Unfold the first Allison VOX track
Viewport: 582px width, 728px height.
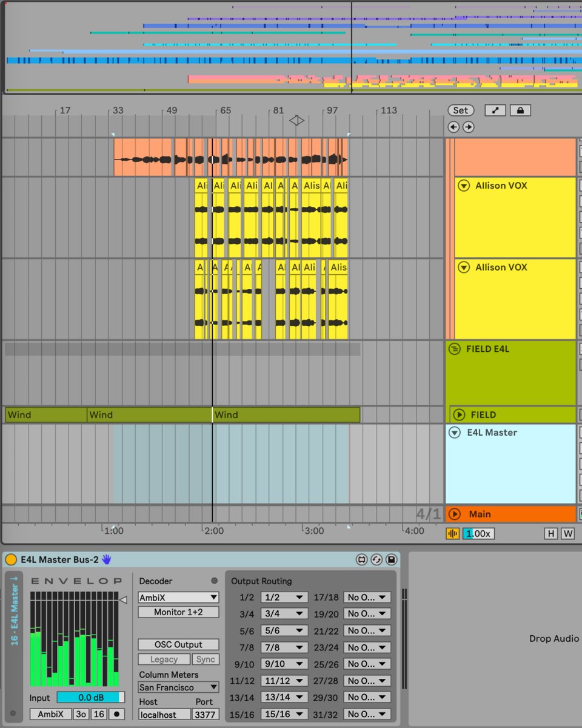(x=464, y=186)
